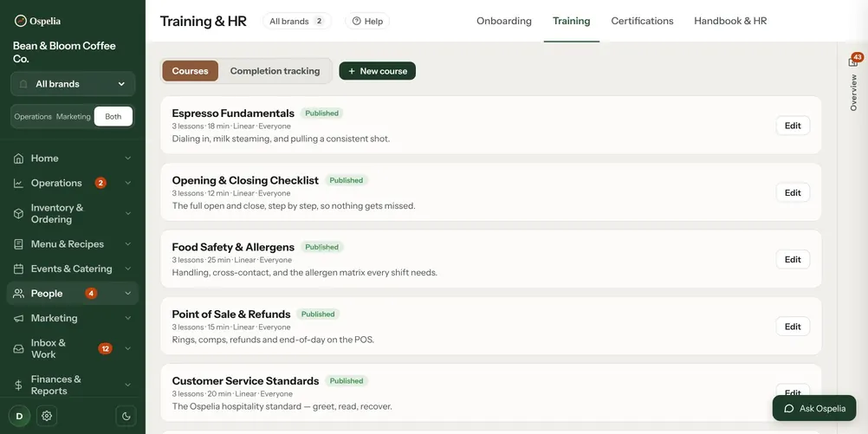Click the People group icon
This screenshot has height=434, width=868.
[x=18, y=294]
